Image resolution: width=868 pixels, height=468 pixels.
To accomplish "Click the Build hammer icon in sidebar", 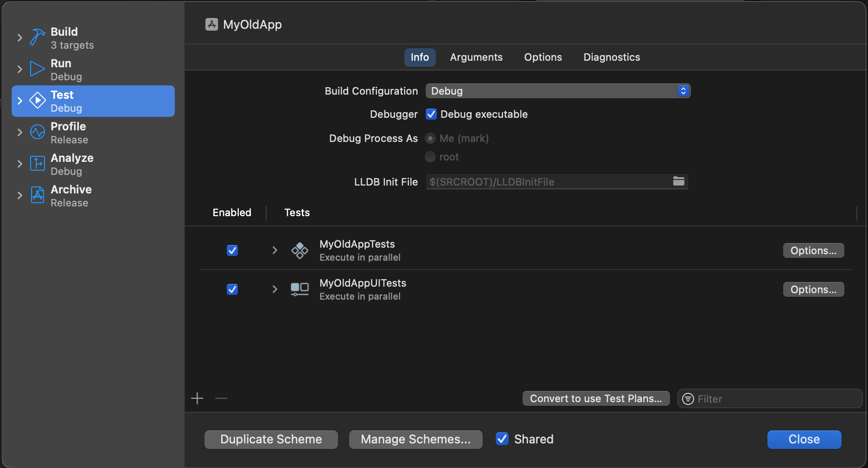I will pos(37,37).
